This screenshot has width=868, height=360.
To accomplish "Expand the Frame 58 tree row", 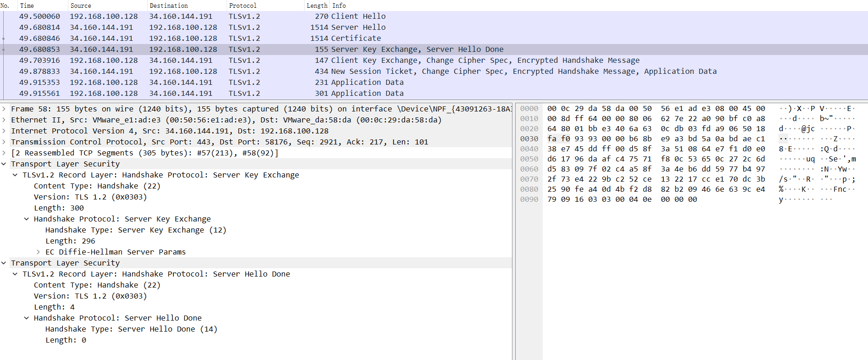I will (x=4, y=109).
